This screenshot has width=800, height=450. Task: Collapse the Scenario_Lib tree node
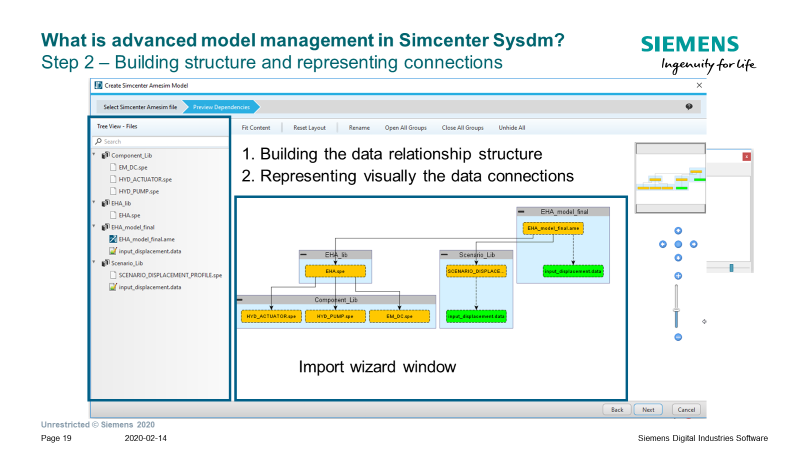click(94, 262)
